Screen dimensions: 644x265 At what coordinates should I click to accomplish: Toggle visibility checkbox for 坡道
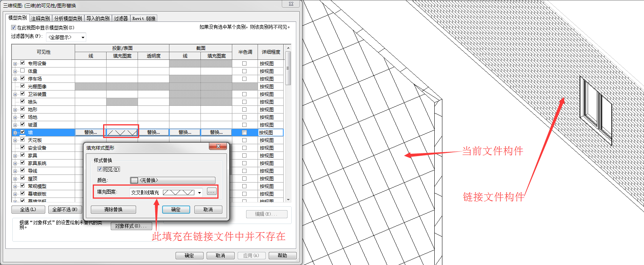(23, 124)
